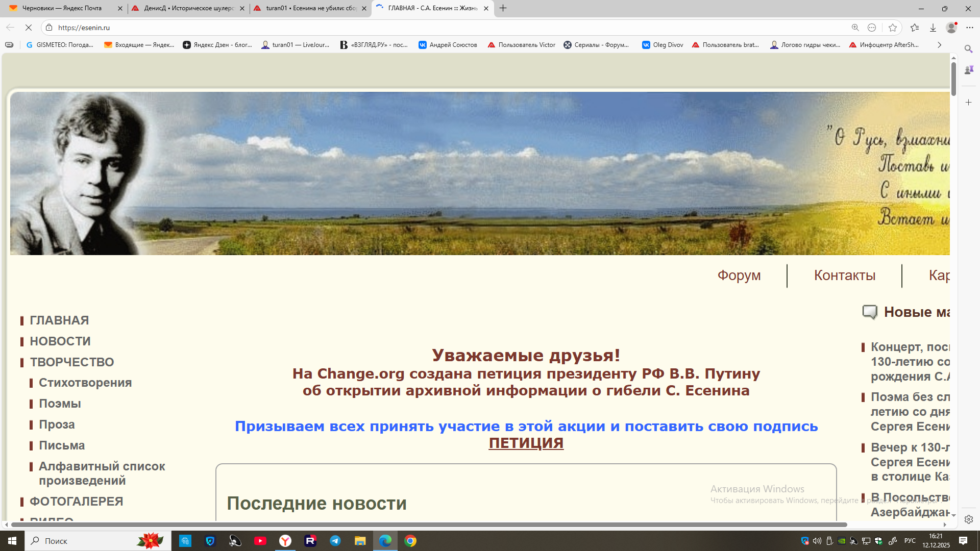Open Edge sidebar search icon

[968, 49]
